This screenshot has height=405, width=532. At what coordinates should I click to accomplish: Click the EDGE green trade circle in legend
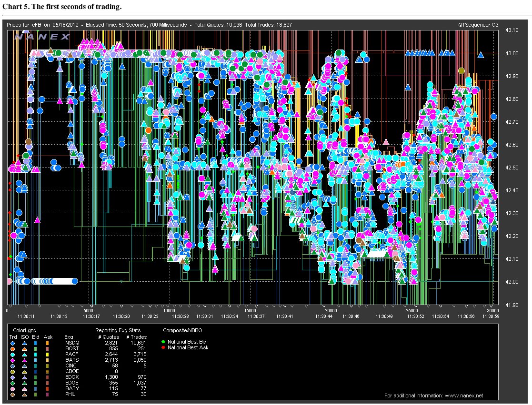click(x=13, y=383)
